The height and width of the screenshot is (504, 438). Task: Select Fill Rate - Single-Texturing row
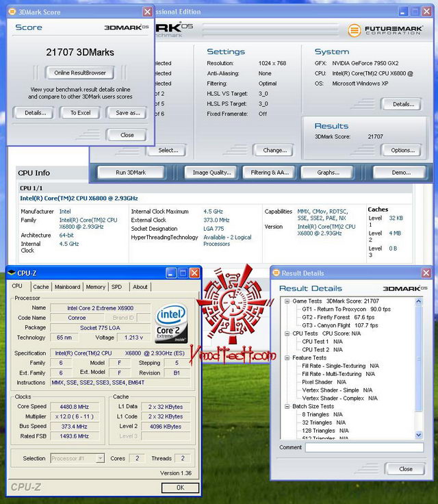340,366
